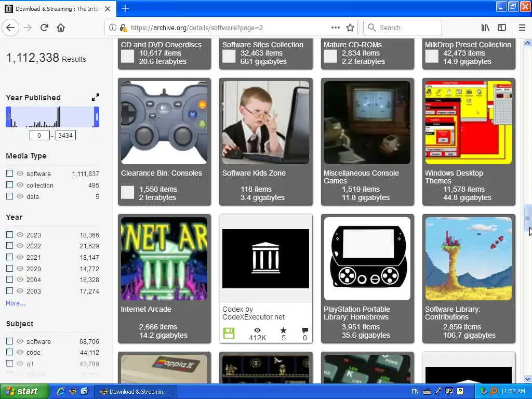
Task: Open page actions three-dots menu
Action: [x=335, y=28]
